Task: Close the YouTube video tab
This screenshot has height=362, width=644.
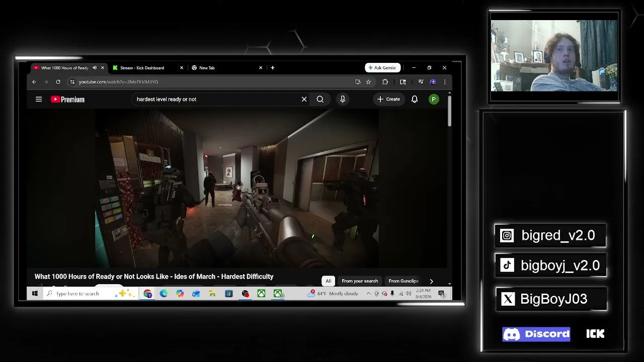Action: point(103,68)
